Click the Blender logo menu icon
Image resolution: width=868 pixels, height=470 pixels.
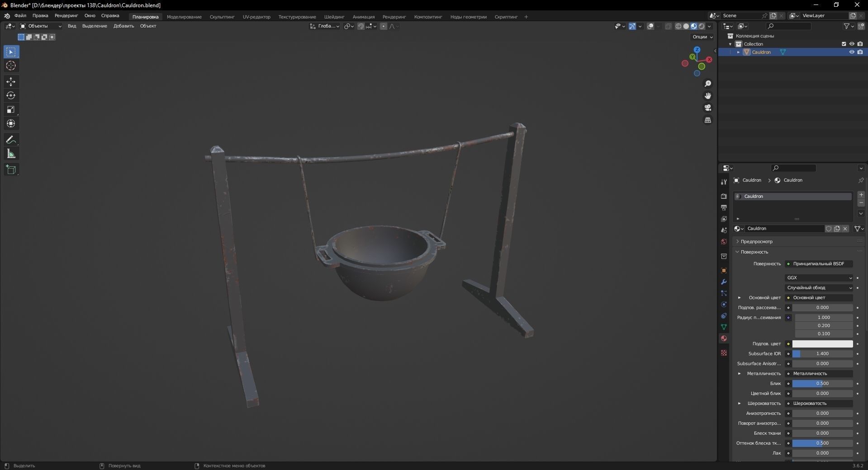coord(7,16)
